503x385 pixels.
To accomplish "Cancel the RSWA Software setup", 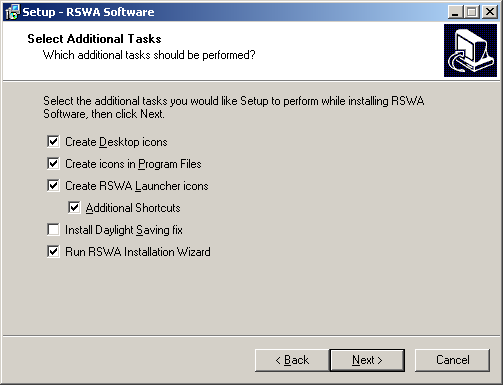I will point(452,360).
